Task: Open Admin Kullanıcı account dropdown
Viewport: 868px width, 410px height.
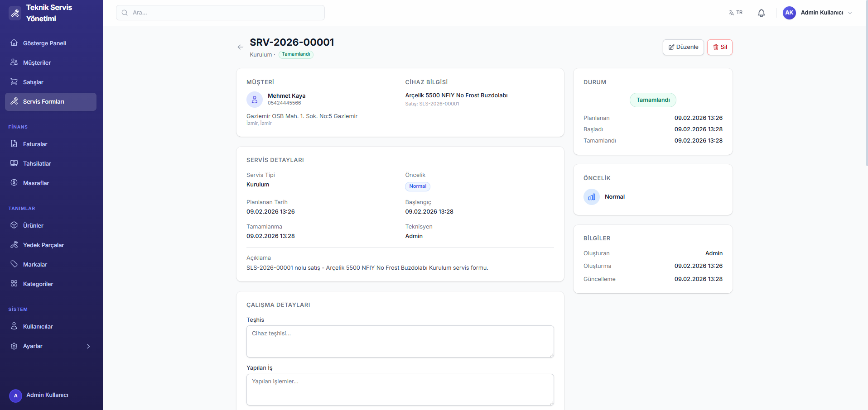Action: point(826,13)
